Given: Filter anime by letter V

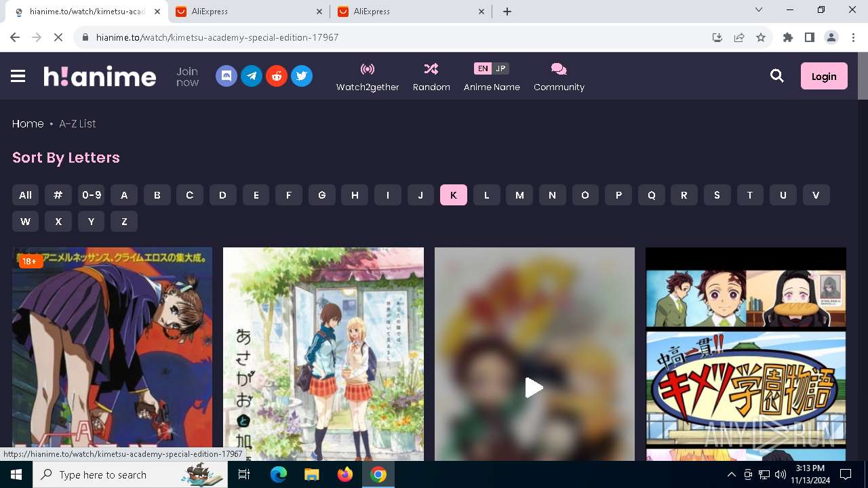Looking at the screenshot, I should coord(816,195).
